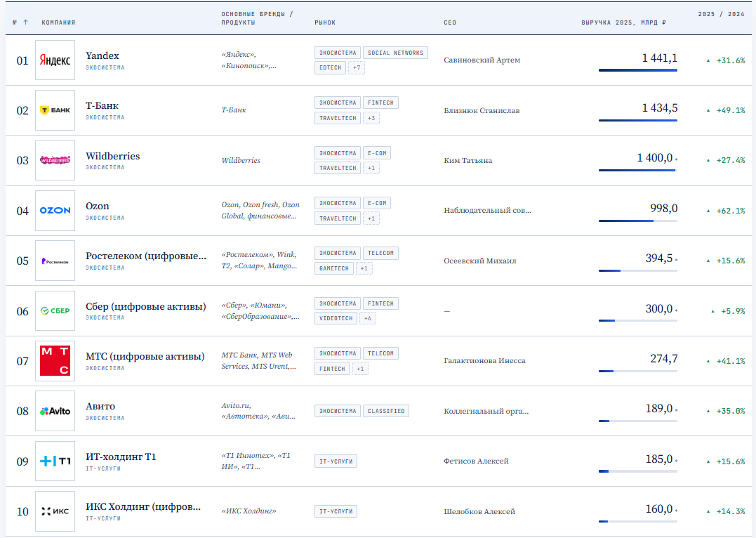The height and width of the screenshot is (538, 756).
Task: Click EdTech tag in Yandex row
Action: click(x=331, y=67)
